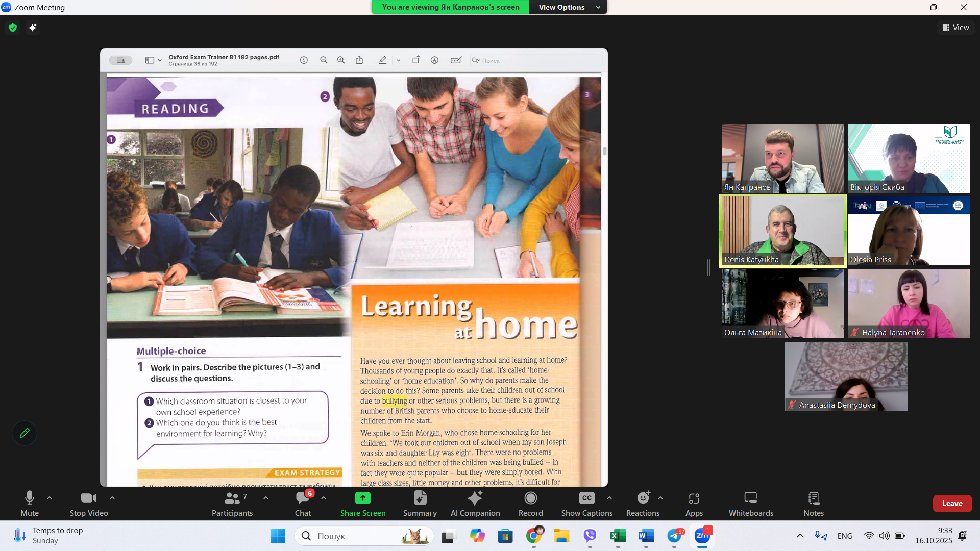The height and width of the screenshot is (551, 980).
Task: Open the Notes tool
Action: 813,503
